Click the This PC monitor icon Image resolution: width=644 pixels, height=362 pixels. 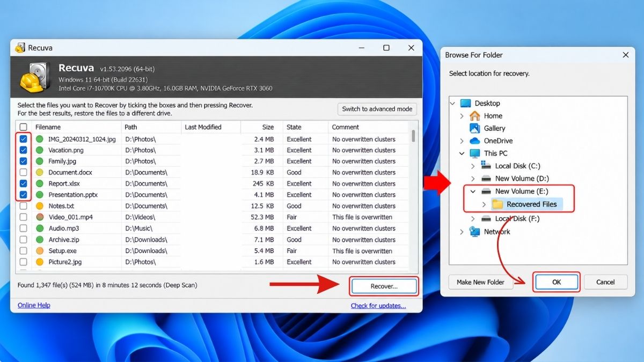click(x=475, y=153)
